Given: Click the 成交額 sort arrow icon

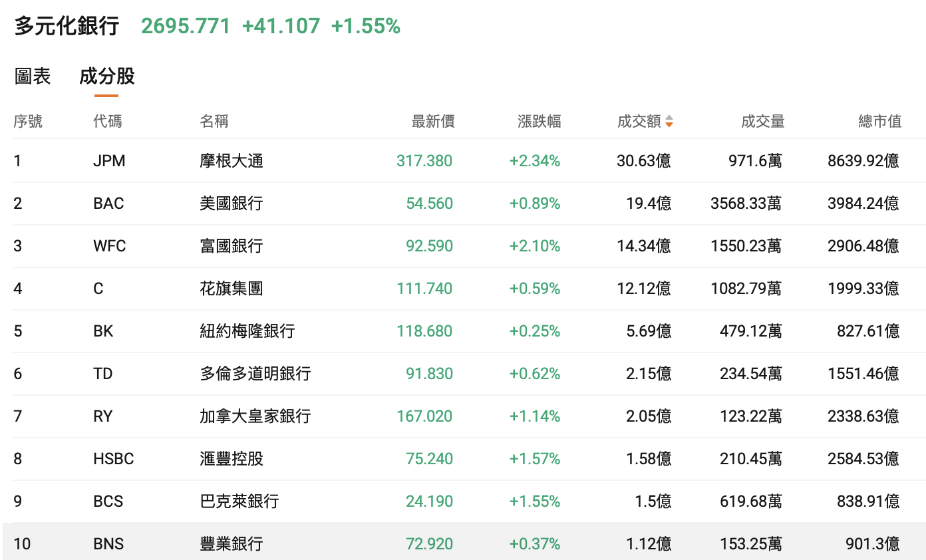Looking at the screenshot, I should click(669, 121).
